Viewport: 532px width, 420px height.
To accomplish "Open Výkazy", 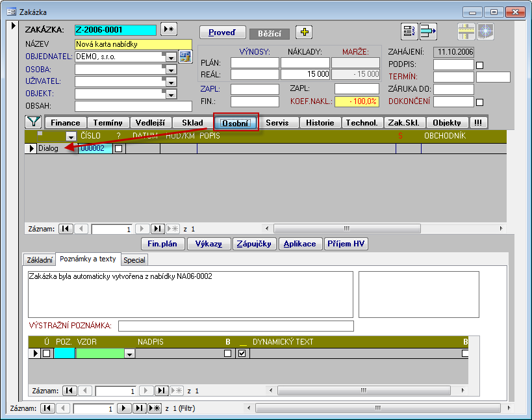I will (x=209, y=244).
